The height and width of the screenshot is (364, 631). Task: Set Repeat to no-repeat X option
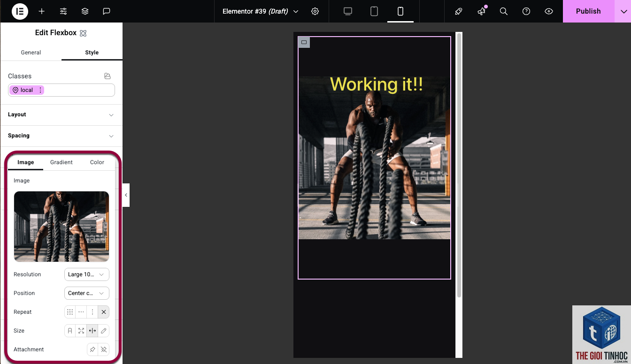(x=104, y=312)
